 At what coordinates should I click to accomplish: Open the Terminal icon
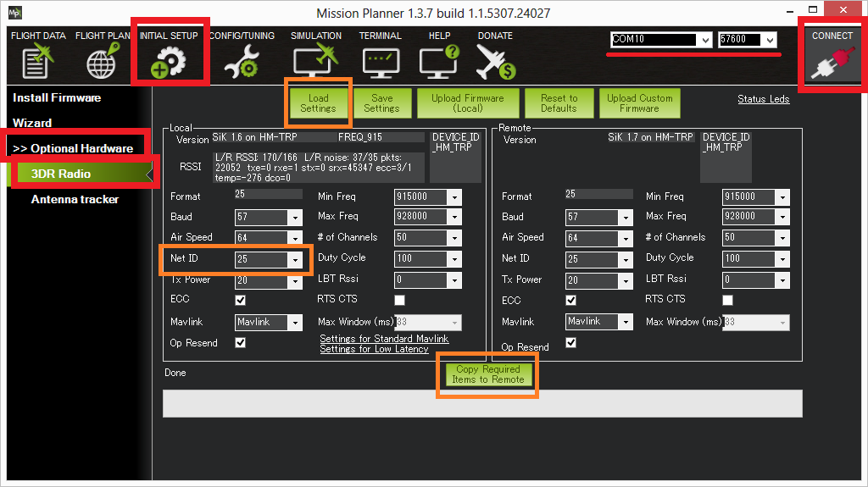coord(380,63)
